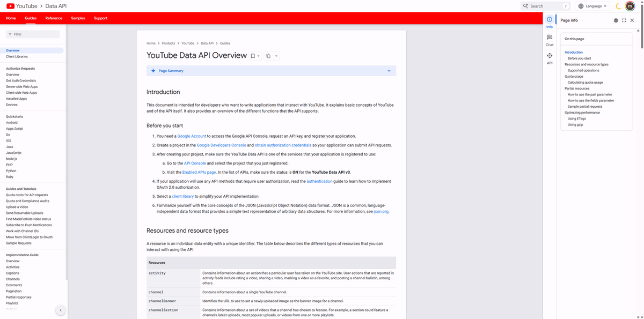The width and height of the screenshot is (644, 319).
Task: Click the bookmark icon beside page title
Action: point(252,56)
